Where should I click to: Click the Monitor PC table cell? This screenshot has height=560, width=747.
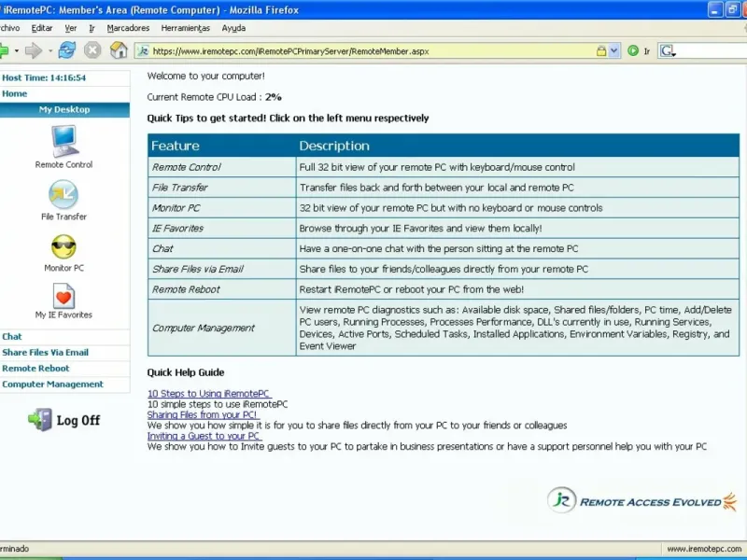click(x=221, y=208)
